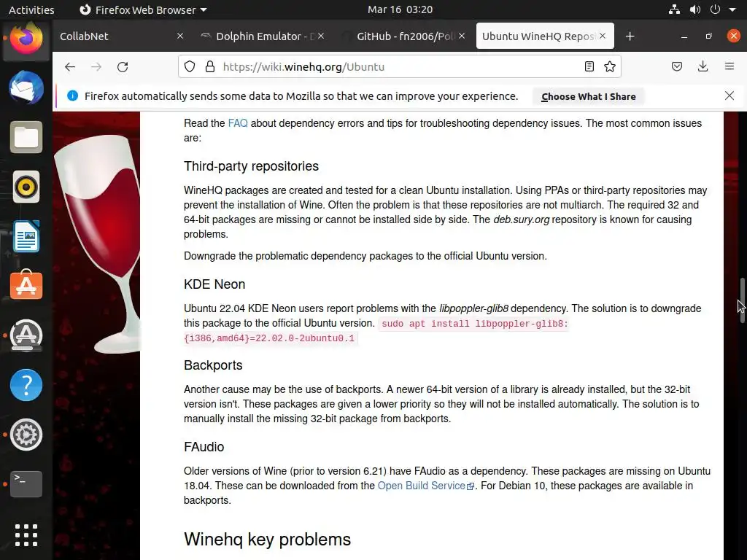
Task: Open Ubuntu Software store icon
Action: click(26, 285)
